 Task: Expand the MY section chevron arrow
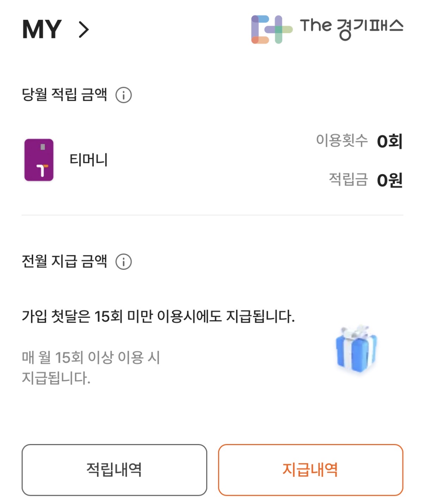coord(84,30)
